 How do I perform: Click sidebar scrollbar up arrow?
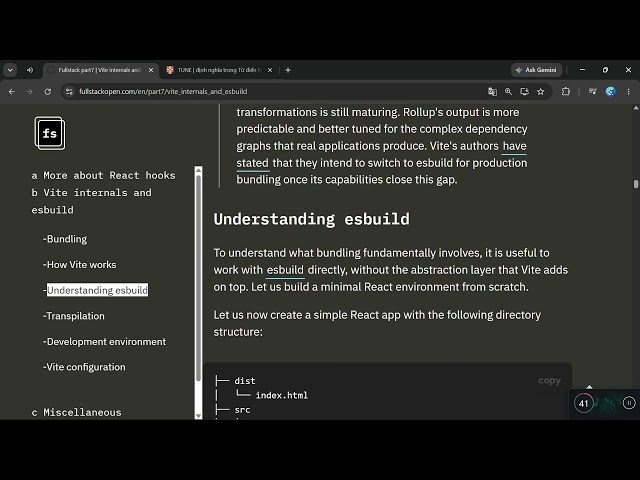pyautogui.click(x=198, y=170)
